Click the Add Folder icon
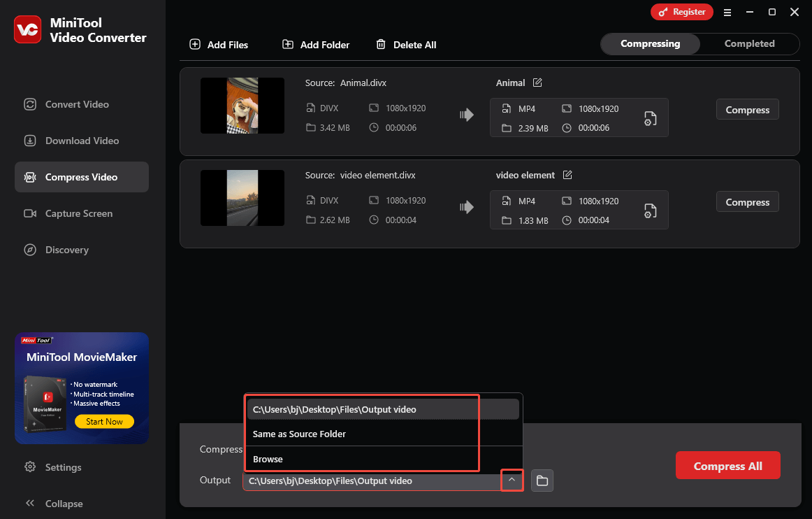The height and width of the screenshot is (519, 812). 287,44
